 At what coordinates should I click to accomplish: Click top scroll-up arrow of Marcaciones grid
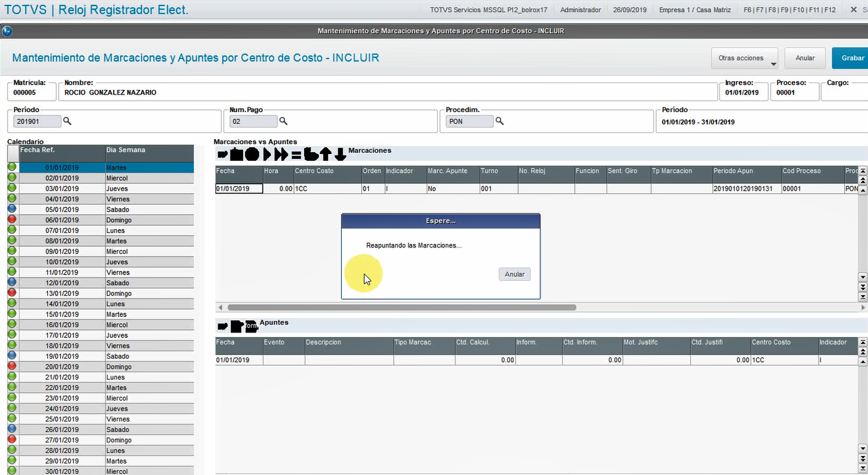point(862,172)
